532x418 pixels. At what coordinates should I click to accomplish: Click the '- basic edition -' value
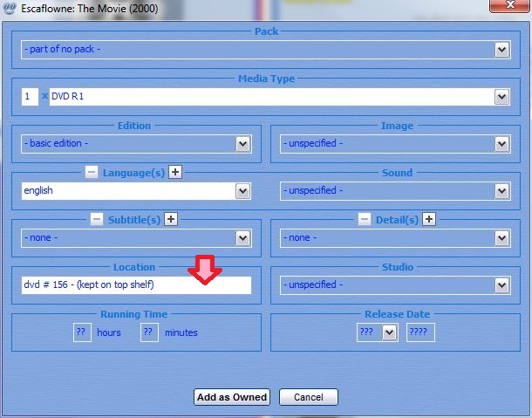56,143
